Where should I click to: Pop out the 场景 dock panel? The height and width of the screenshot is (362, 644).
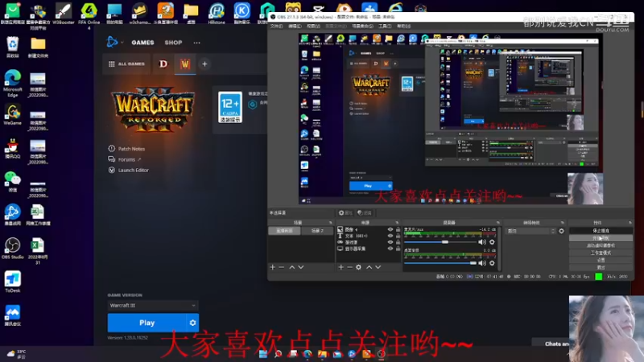click(330, 223)
